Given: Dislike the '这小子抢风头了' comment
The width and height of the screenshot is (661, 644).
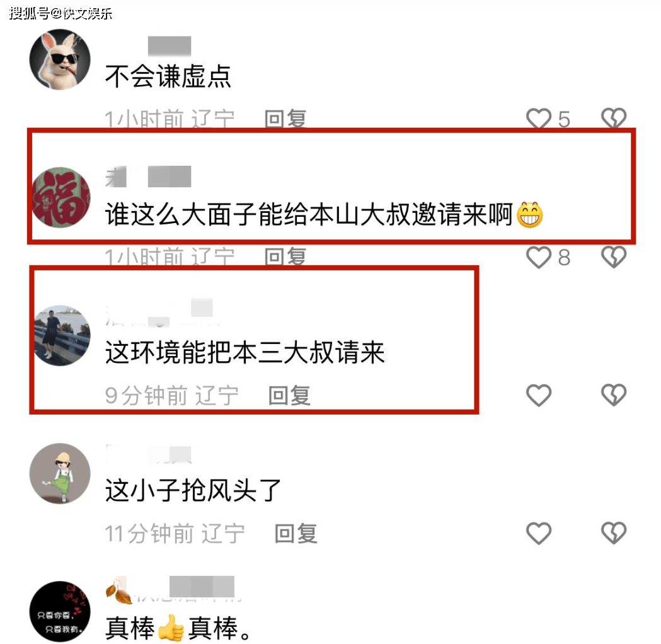Looking at the screenshot, I should pos(613,533).
